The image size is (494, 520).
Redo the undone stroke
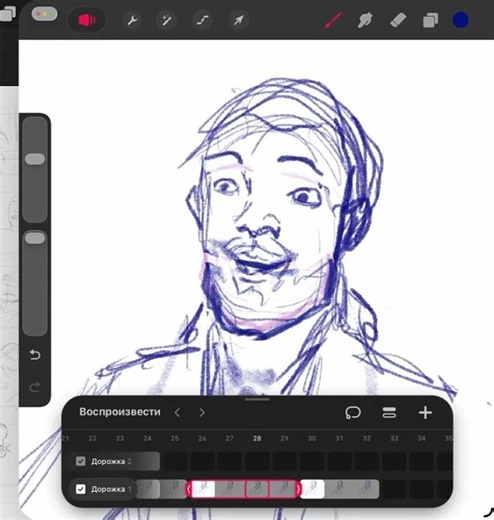35,387
